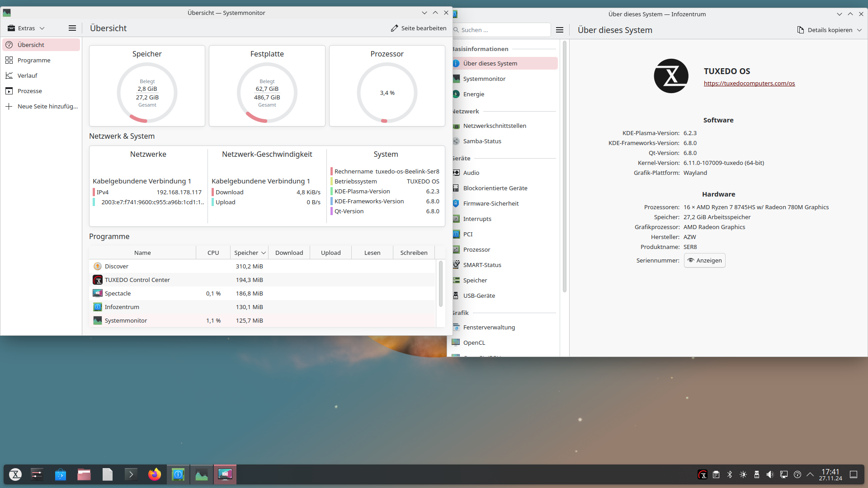Reveal serial number with Anzeigen button
Image resolution: width=868 pixels, height=488 pixels.
[704, 260]
